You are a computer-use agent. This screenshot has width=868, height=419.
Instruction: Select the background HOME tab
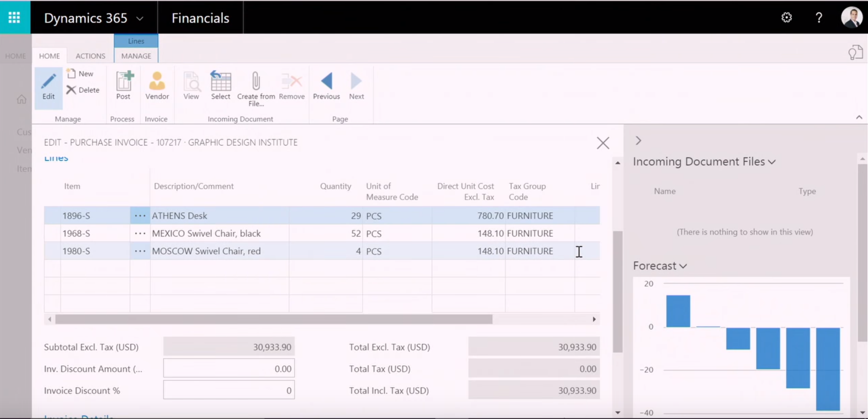click(x=15, y=56)
